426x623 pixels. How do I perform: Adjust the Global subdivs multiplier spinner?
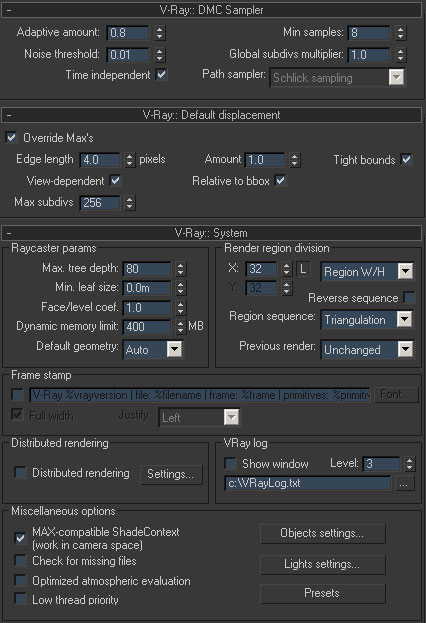coord(401,54)
